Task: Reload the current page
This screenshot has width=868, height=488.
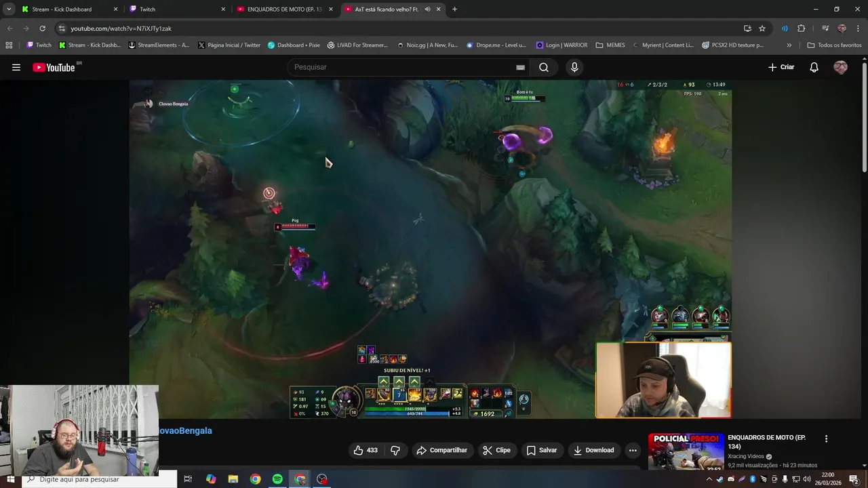Action: tap(42, 28)
